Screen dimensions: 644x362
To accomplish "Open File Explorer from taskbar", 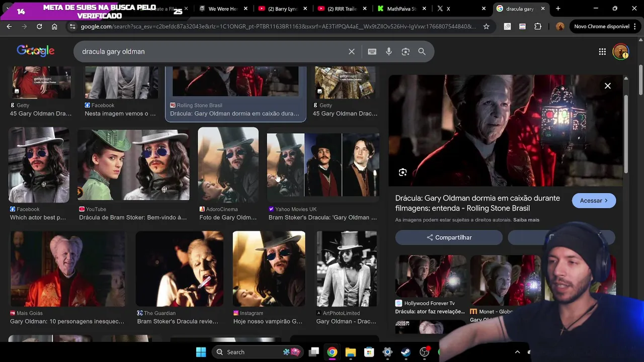I will pos(351,352).
